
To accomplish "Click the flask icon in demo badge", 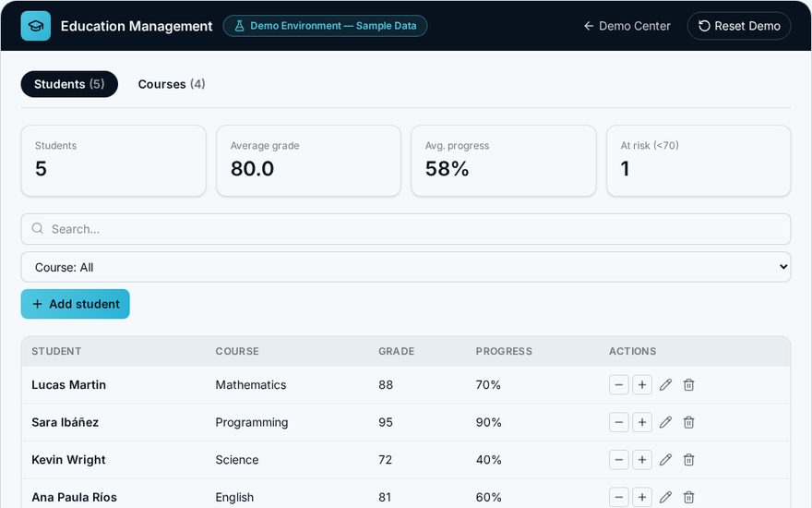I will [239, 26].
